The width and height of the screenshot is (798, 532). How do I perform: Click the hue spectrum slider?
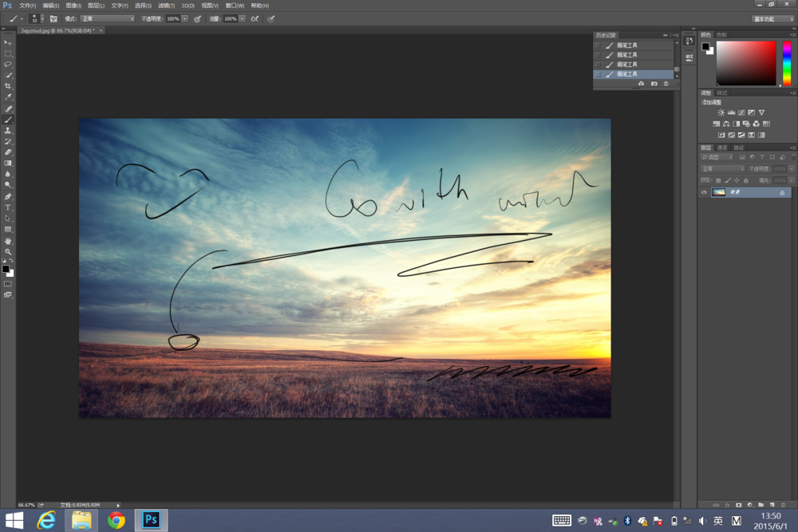(787, 63)
